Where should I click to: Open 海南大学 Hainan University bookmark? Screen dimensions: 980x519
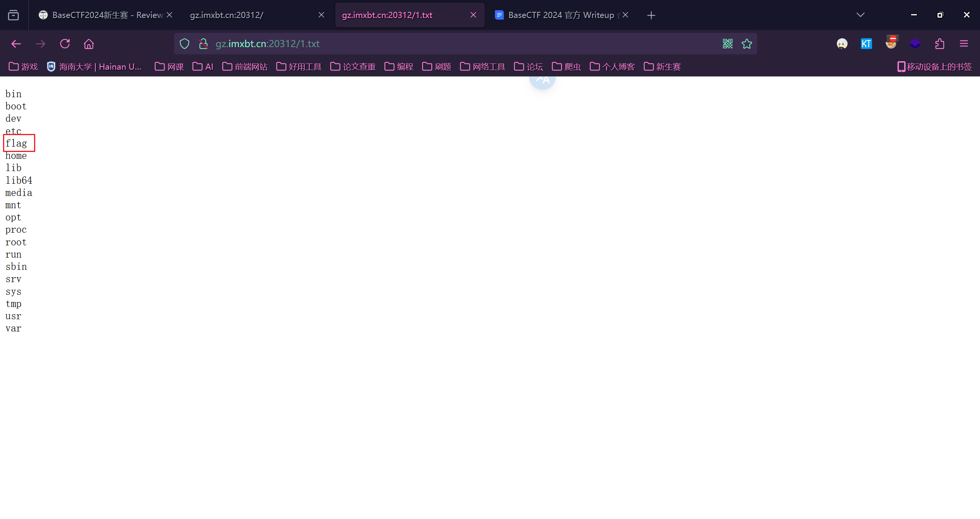(x=94, y=67)
